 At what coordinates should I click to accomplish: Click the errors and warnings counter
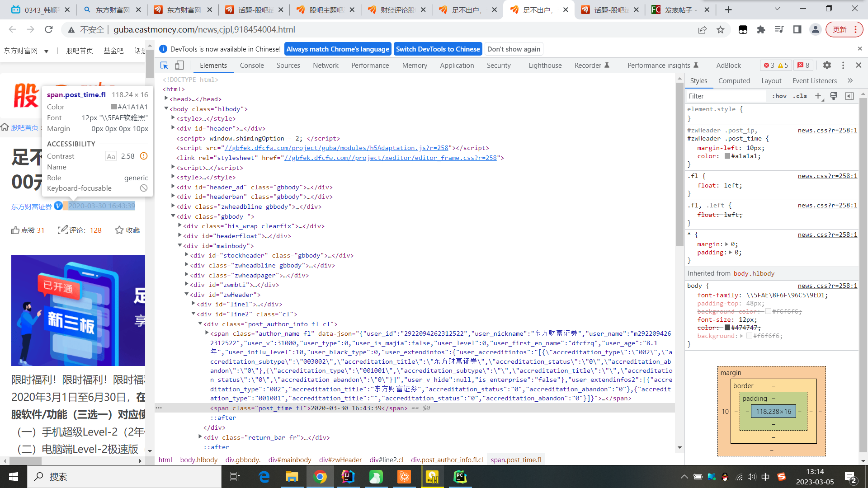point(776,66)
